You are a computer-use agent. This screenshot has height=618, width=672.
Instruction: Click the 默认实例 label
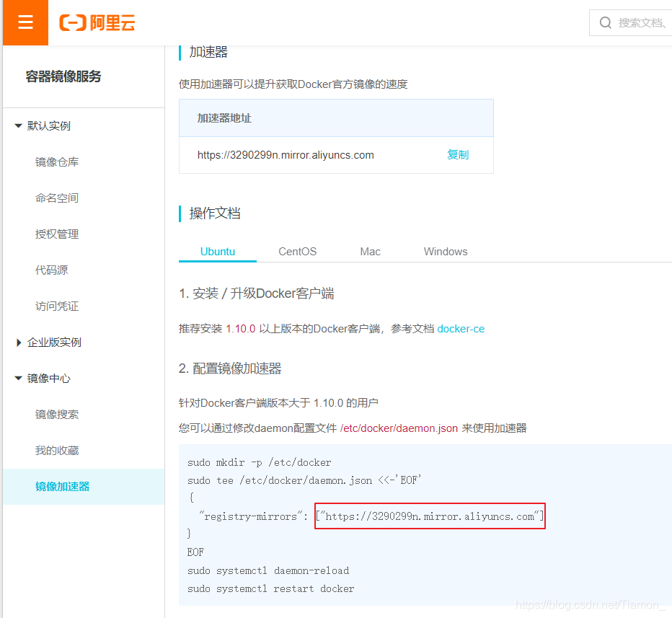pyautogui.click(x=49, y=126)
